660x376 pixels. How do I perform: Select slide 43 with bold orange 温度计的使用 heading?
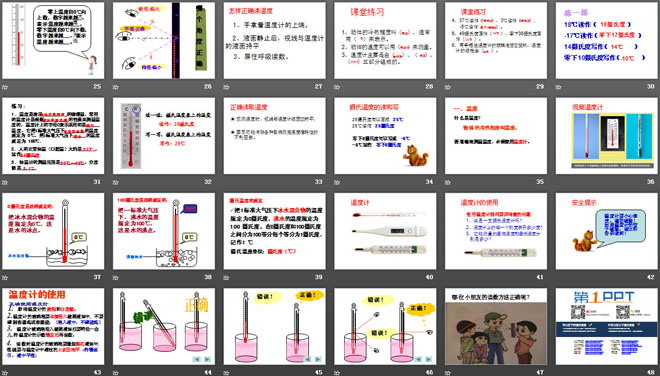[53, 326]
